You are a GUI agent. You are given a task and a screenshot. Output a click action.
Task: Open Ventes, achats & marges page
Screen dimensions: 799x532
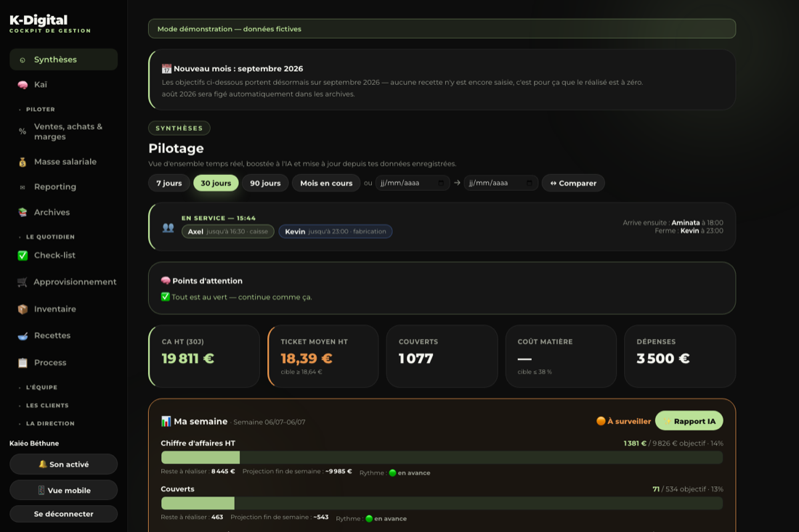(x=63, y=132)
